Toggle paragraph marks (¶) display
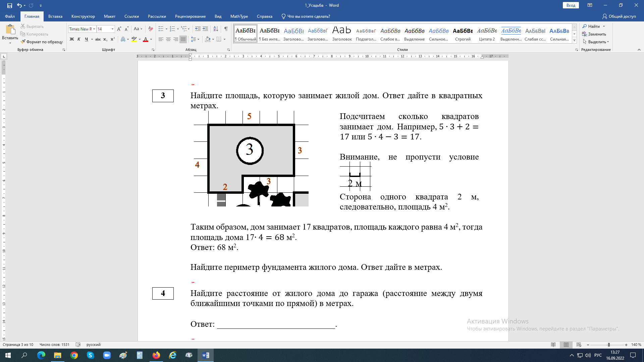Image resolution: width=644 pixels, height=362 pixels. tap(226, 29)
